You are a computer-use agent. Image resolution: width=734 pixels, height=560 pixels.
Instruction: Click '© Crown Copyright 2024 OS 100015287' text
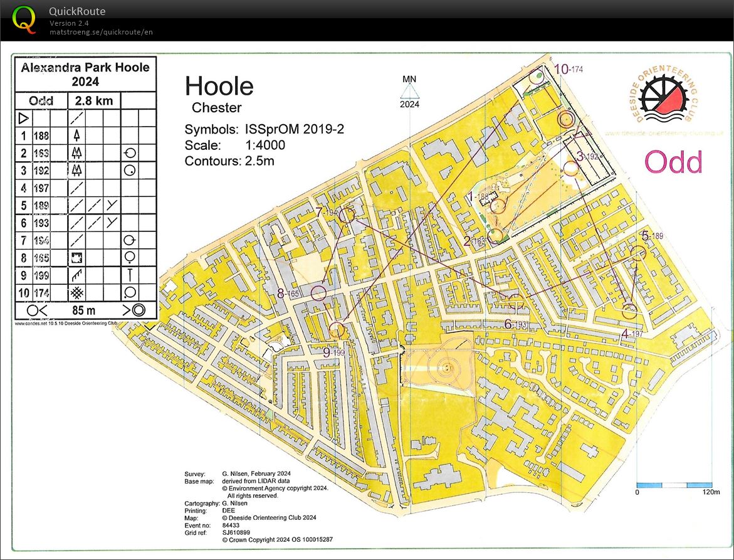click(278, 539)
